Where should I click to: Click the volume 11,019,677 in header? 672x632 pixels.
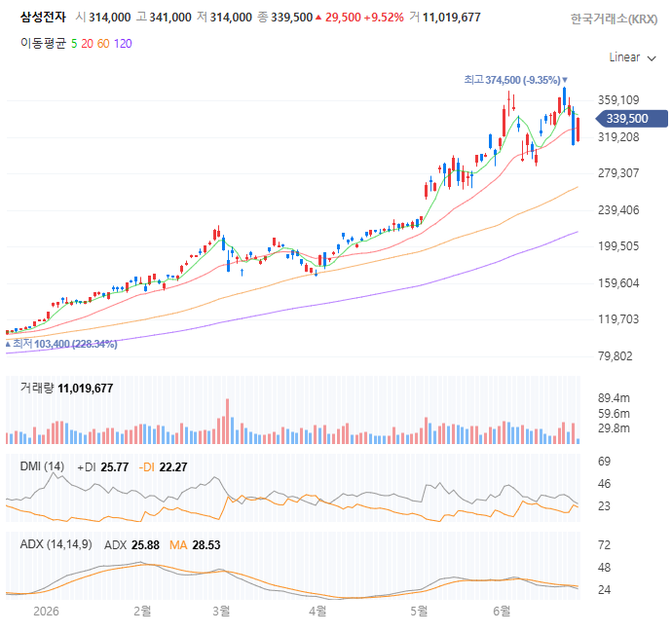coord(451,18)
